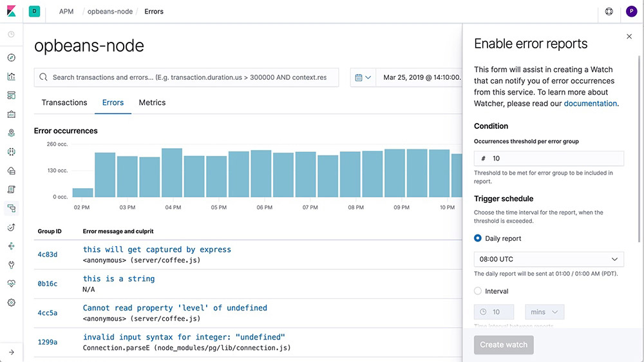Expand the sidebar with arrow icon
644x362 pixels.
[11, 352]
